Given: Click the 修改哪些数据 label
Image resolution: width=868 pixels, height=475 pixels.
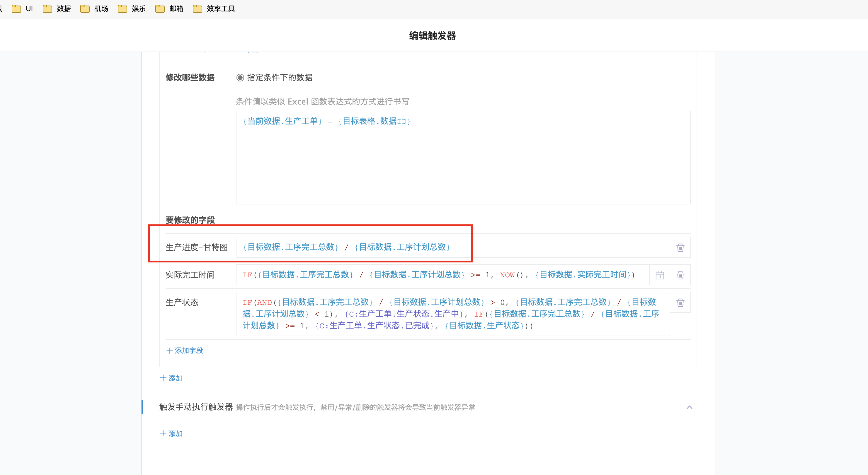Looking at the screenshot, I should click(x=190, y=78).
